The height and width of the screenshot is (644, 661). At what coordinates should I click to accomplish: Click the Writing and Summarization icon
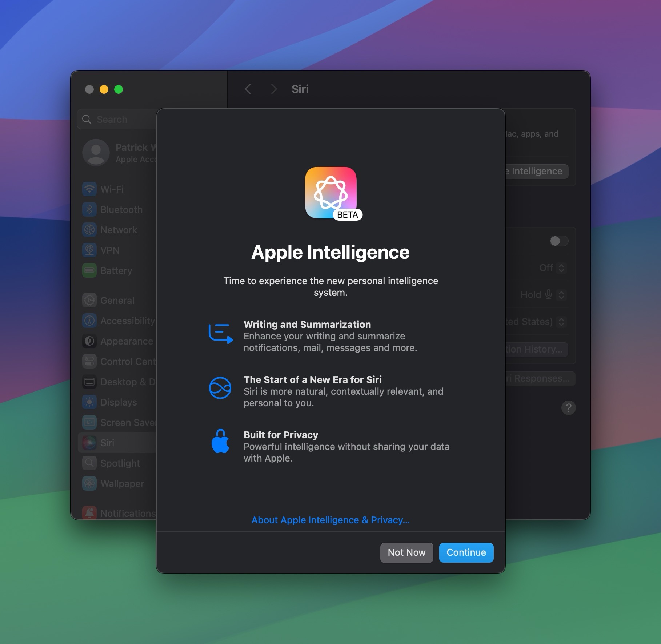[221, 334]
